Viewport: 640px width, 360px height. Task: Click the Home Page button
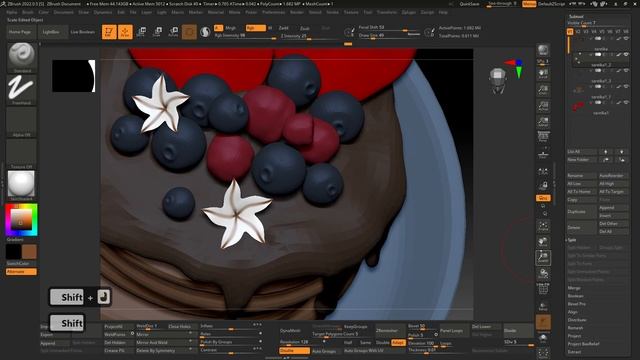tap(20, 32)
